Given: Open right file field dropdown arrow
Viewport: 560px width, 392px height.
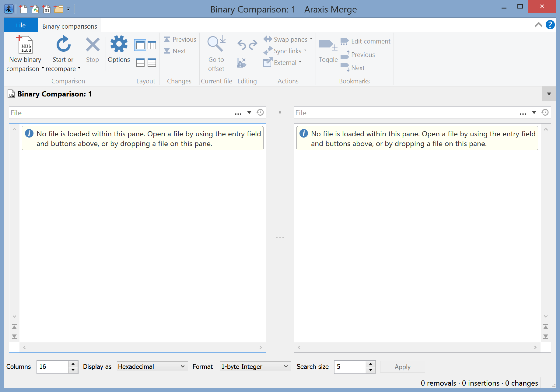Looking at the screenshot, I should pyautogui.click(x=534, y=113).
